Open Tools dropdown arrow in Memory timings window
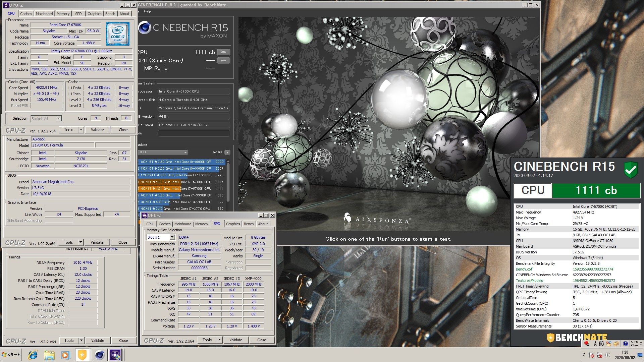 point(81,341)
